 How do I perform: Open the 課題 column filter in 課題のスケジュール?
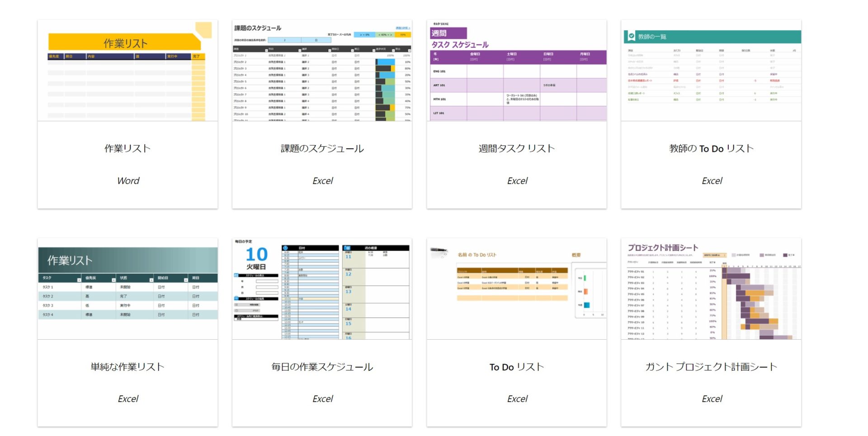(266, 51)
